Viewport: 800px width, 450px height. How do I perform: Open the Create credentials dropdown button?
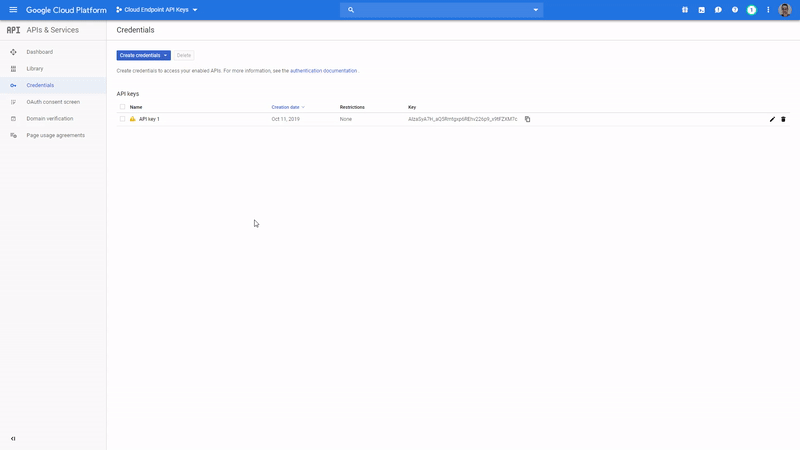(x=143, y=55)
